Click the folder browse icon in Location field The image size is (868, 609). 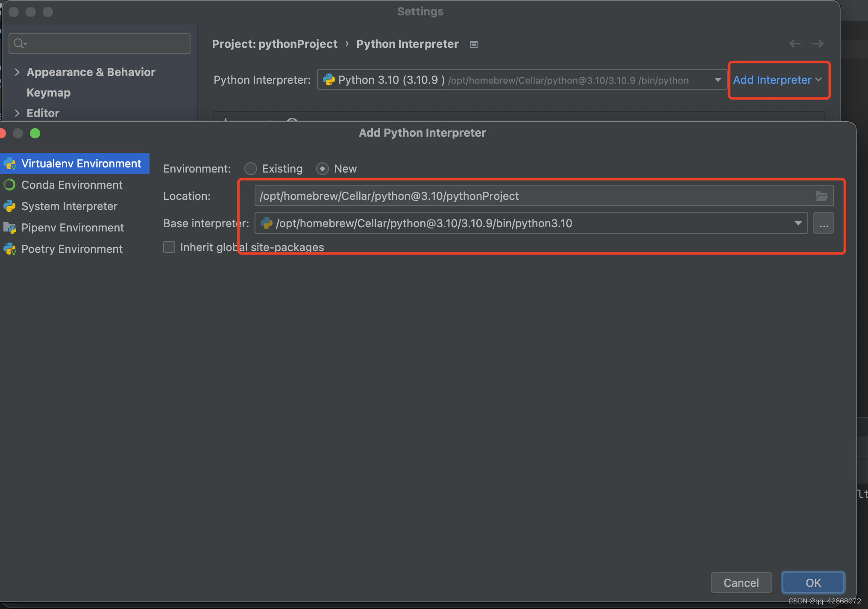tap(821, 196)
